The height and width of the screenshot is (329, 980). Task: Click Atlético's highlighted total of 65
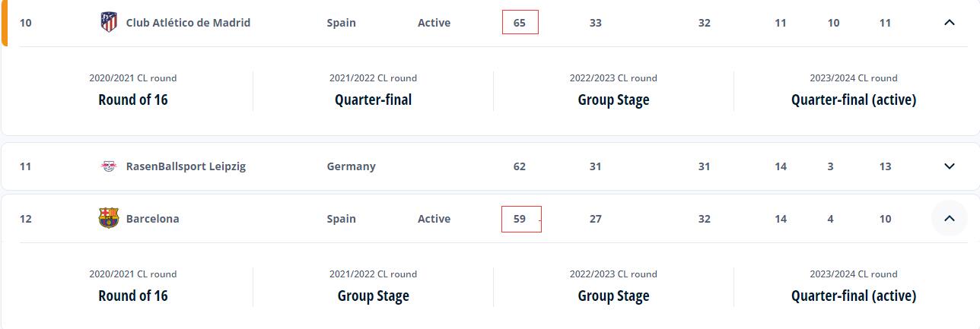pyautogui.click(x=520, y=22)
